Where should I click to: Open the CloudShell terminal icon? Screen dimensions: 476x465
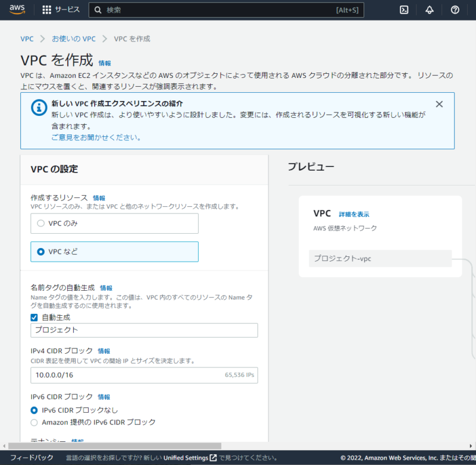coord(404,10)
